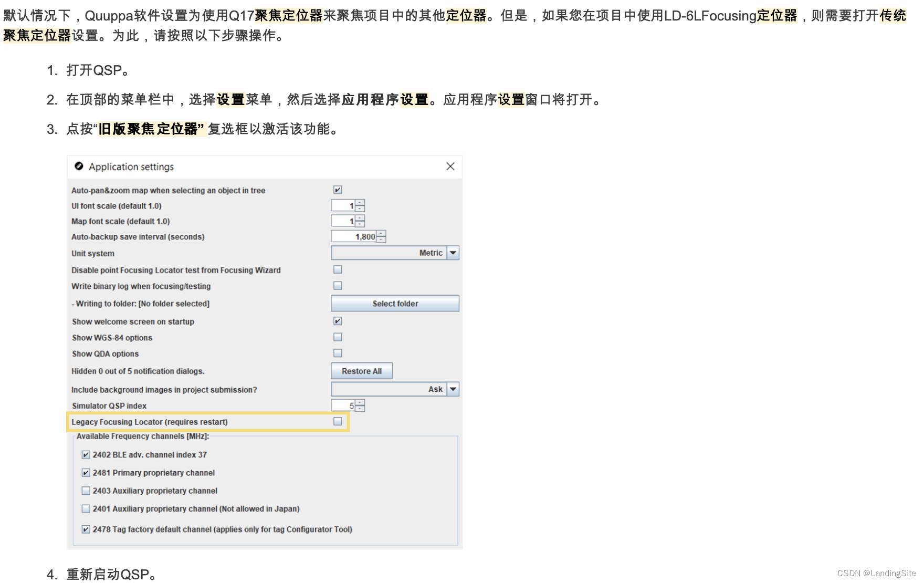The width and height of the screenshot is (924, 583).
Task: Enable 2403 Auxiliary proprietary channel checkbox
Action: pos(86,491)
